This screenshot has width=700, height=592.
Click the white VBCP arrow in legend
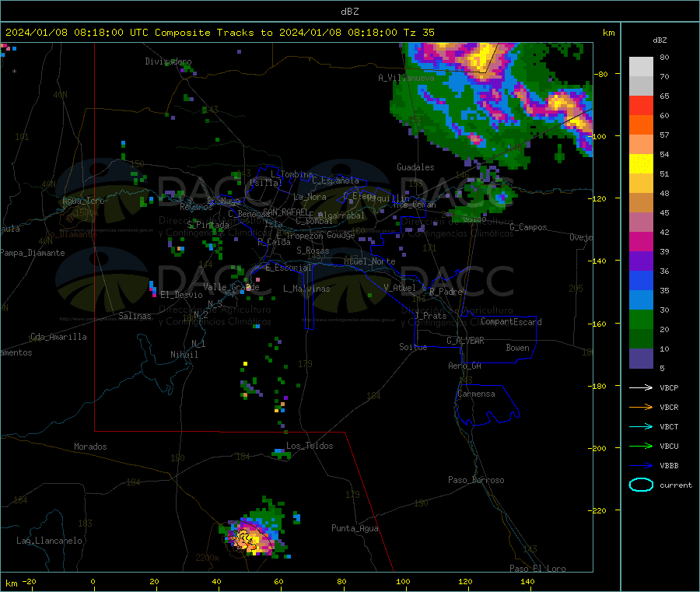(641, 387)
